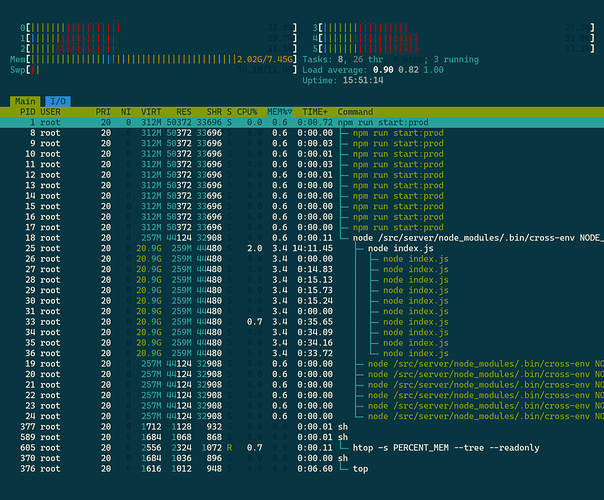Click the TIME+ column header

[x=316, y=111]
